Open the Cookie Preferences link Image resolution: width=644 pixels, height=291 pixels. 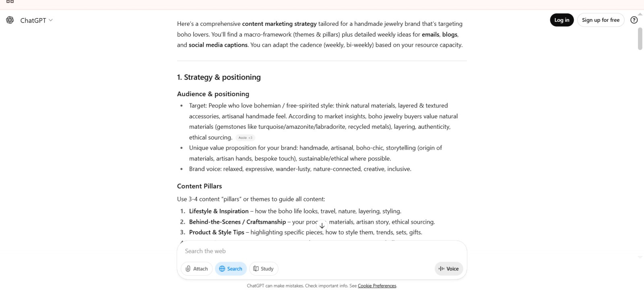[x=377, y=286]
